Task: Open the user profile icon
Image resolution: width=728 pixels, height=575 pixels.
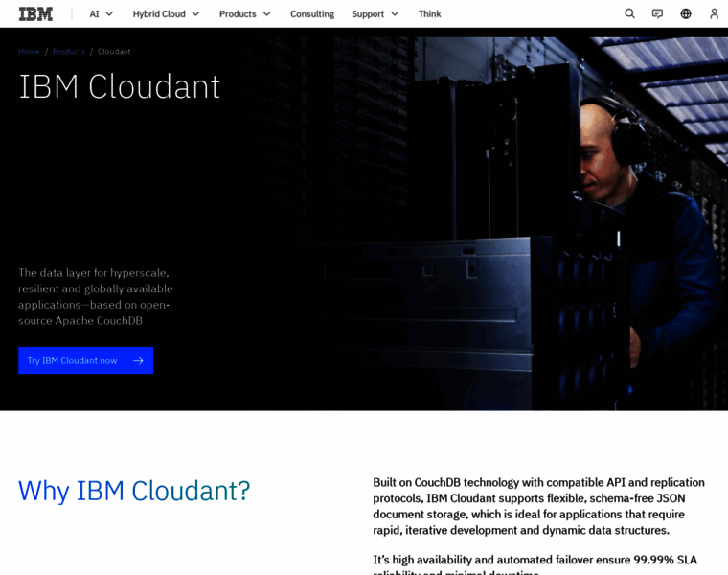Action: click(x=714, y=14)
